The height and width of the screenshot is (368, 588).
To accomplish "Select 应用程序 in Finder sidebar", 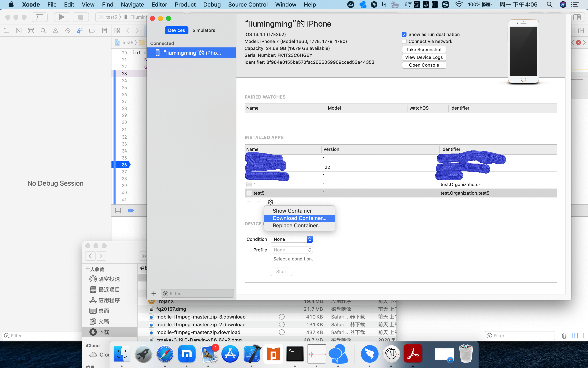I will point(110,300).
